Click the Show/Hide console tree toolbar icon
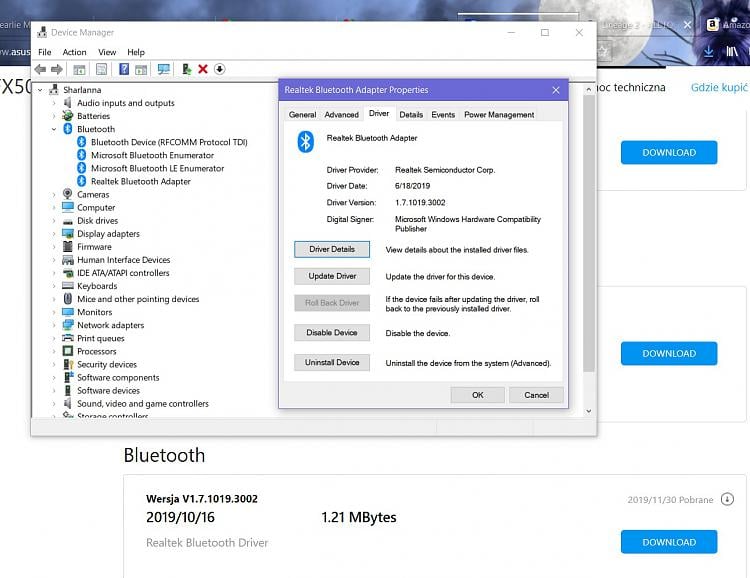Viewport: 750px width, 578px height. click(x=79, y=69)
